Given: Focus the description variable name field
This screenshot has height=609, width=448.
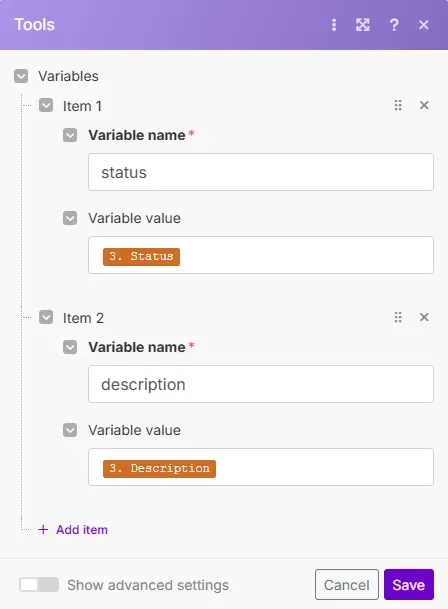Looking at the screenshot, I should tap(261, 384).
